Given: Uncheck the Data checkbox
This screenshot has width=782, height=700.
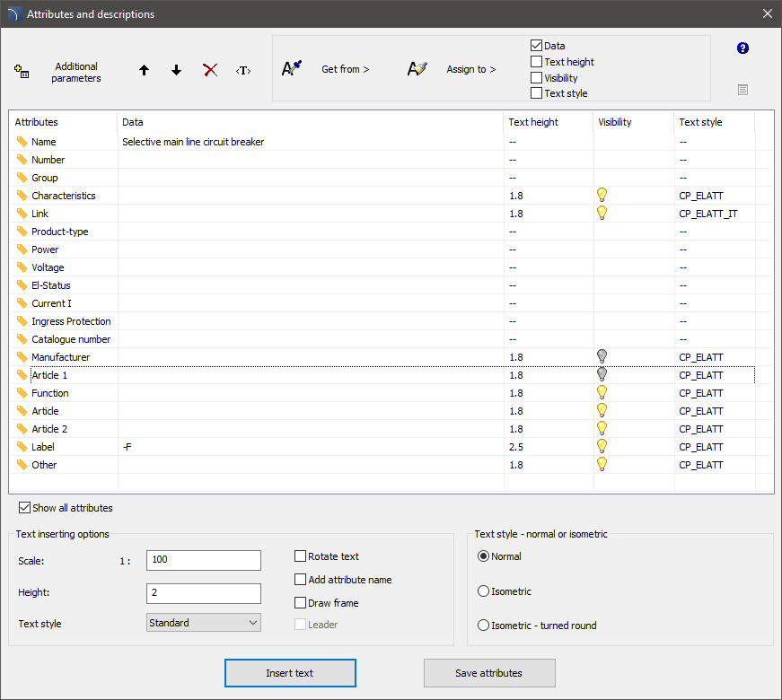Looking at the screenshot, I should click(x=537, y=46).
